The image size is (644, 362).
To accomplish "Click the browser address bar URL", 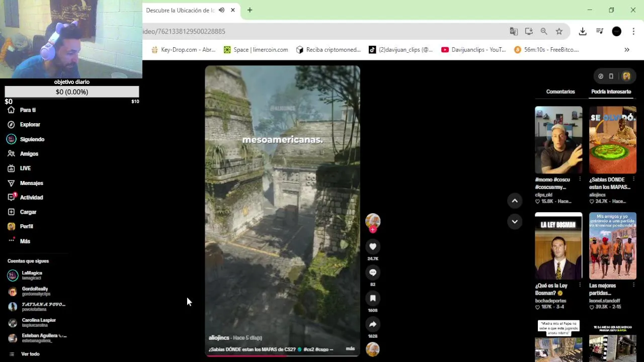I will pos(184,31).
